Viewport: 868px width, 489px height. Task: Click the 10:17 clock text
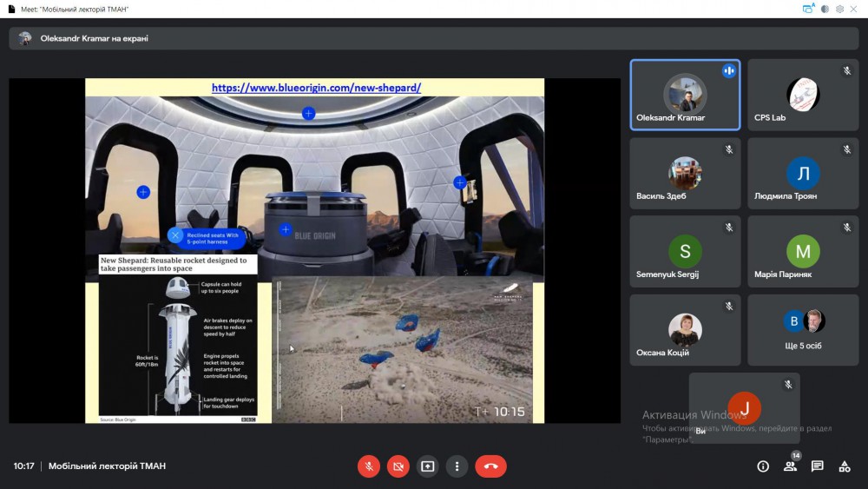23,466
